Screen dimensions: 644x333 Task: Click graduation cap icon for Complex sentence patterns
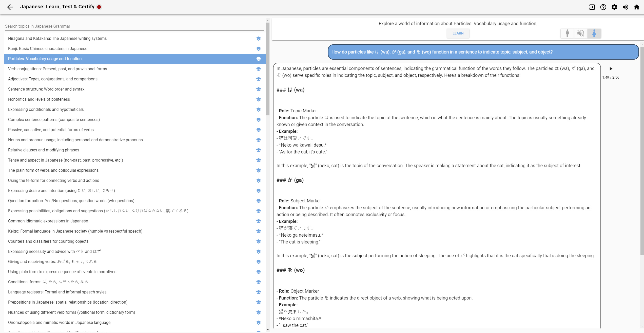(x=259, y=120)
